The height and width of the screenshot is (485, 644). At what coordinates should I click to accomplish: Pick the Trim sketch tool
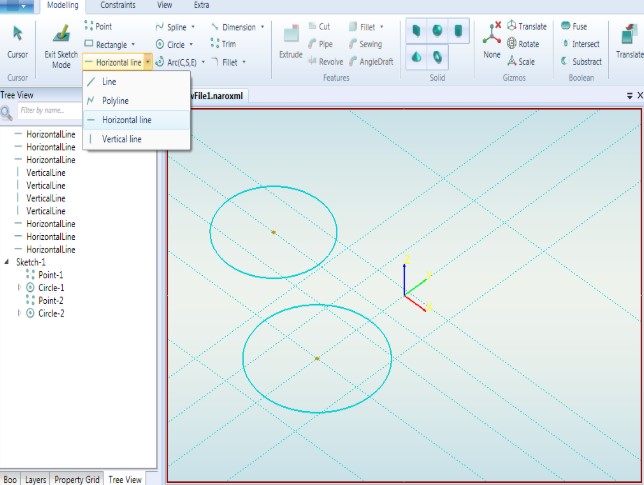(226, 44)
